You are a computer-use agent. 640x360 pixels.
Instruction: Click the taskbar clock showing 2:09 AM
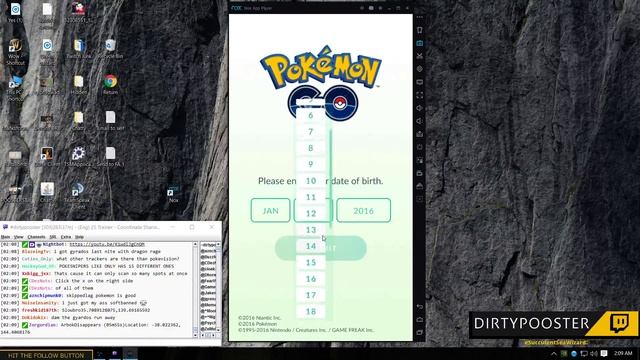[623, 353]
